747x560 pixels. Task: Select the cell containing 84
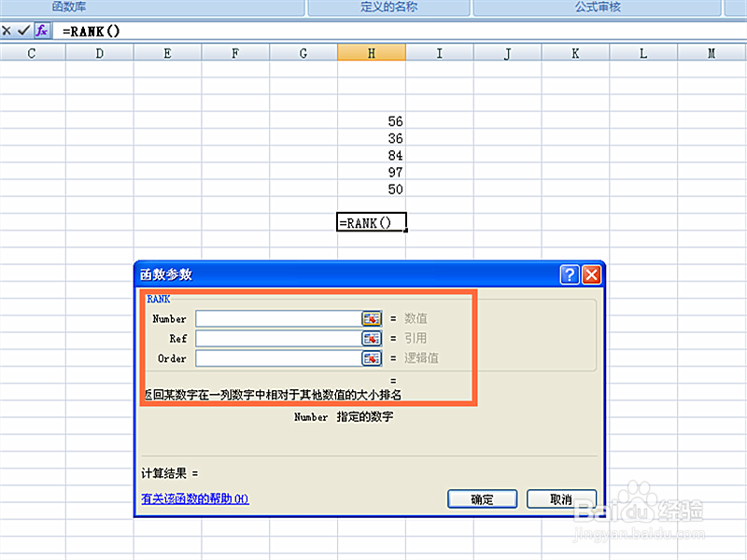point(372,155)
